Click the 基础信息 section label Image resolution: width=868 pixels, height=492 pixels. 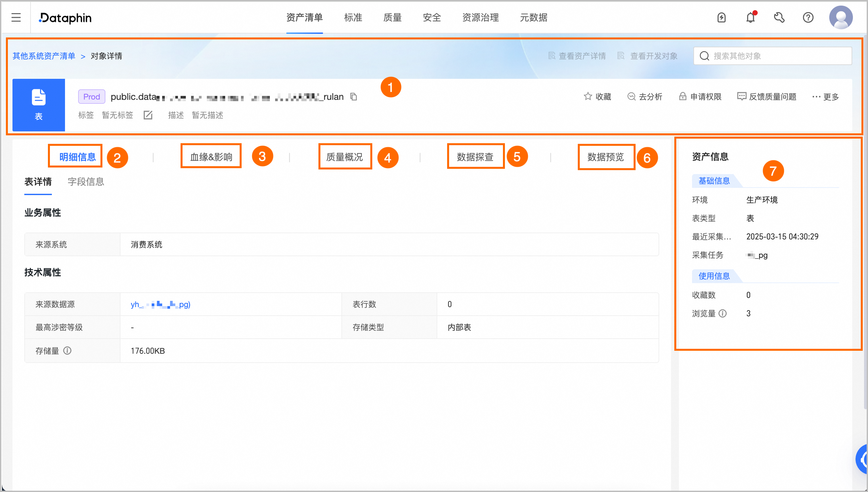coord(714,181)
